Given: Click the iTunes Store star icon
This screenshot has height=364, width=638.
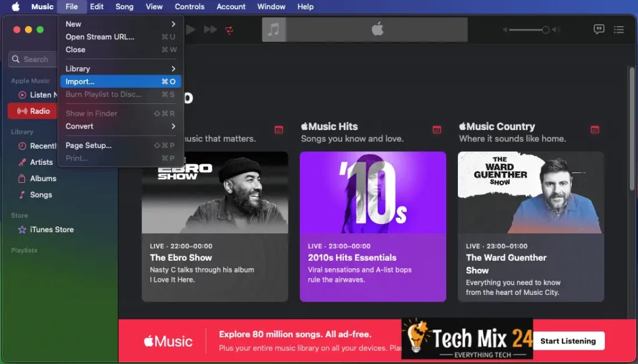Looking at the screenshot, I should click(22, 230).
